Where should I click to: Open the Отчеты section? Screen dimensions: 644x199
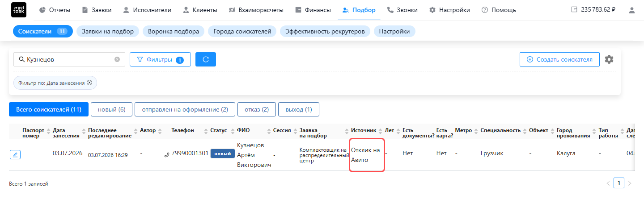(55, 10)
